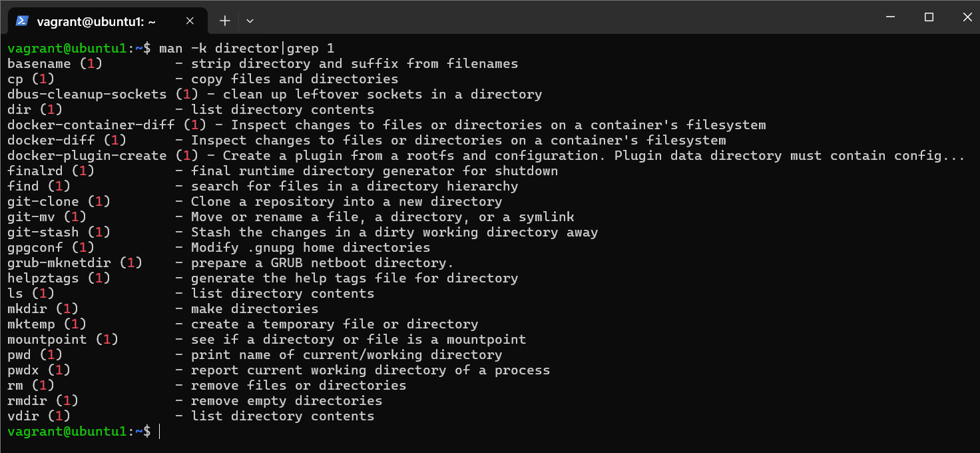980x453 pixels.
Task: Maximize the terminal window
Action: 929,17
